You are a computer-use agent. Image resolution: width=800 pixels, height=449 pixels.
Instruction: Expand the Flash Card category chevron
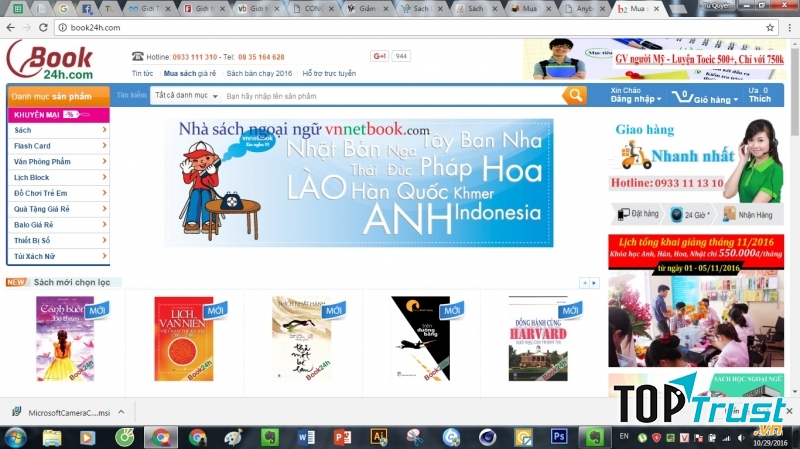point(104,145)
